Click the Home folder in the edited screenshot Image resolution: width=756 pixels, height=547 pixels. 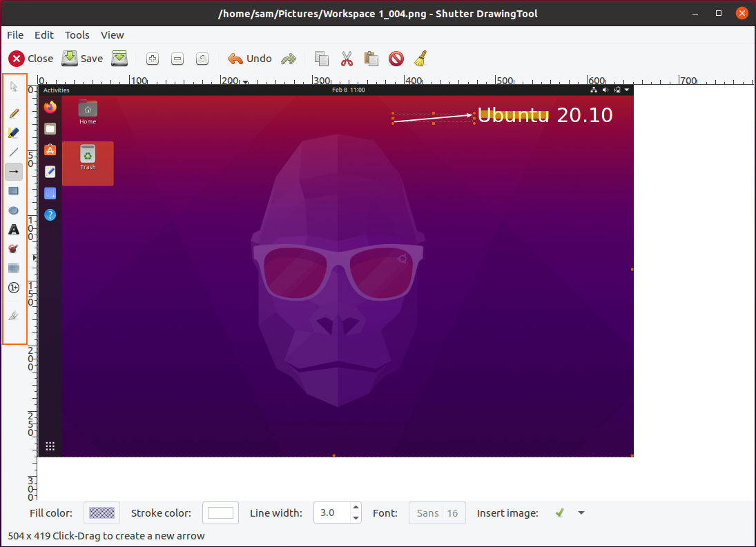point(88,112)
